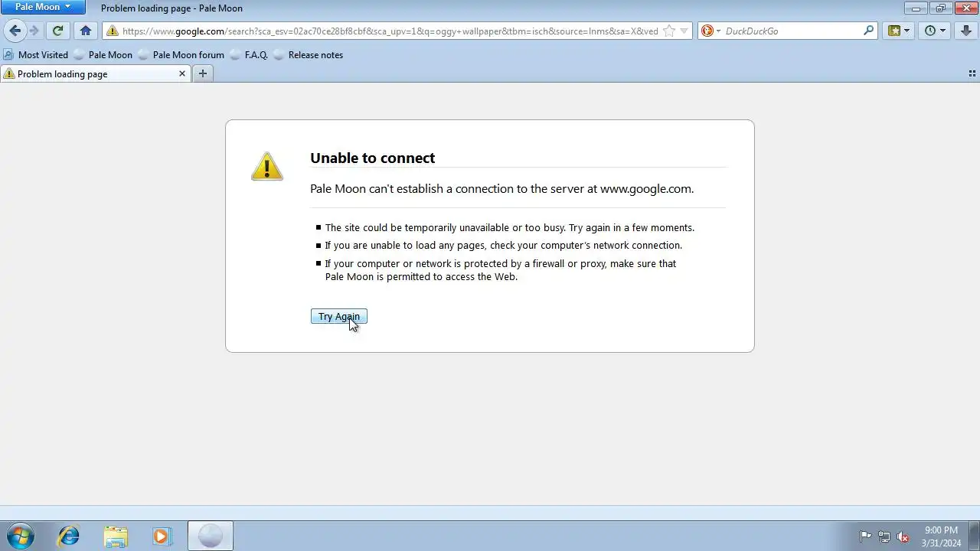This screenshot has width=980, height=551.
Task: Reload the current page
Action: click(x=57, y=31)
